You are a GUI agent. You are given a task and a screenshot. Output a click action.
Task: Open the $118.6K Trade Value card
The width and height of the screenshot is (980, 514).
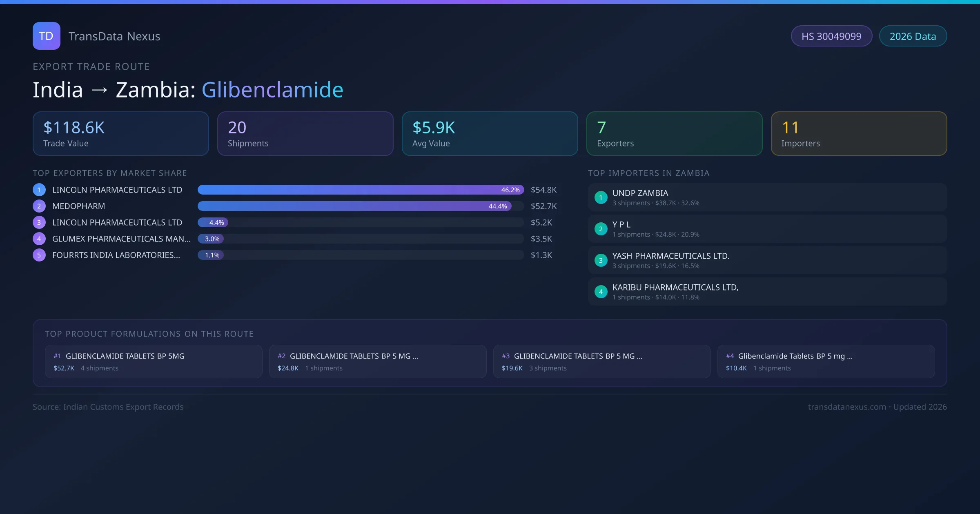(120, 134)
